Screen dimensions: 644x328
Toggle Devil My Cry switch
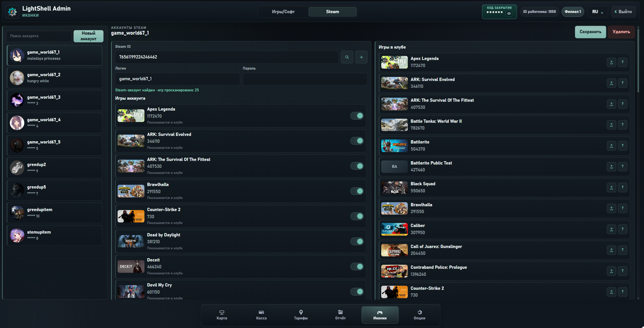tap(357, 292)
